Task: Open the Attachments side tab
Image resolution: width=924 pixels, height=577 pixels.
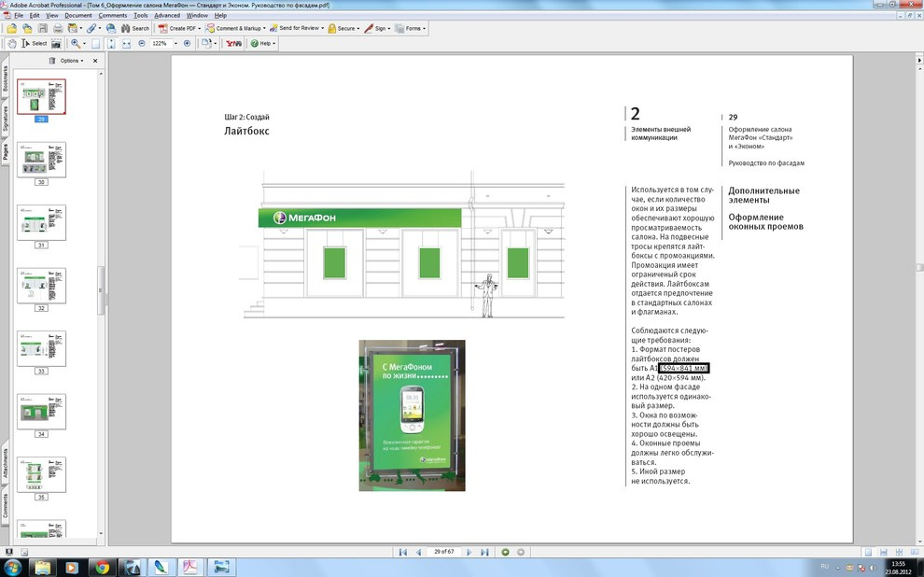Action: point(5,463)
